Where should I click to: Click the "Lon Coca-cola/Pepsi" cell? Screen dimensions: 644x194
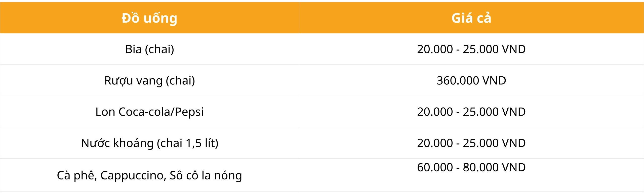(x=149, y=112)
